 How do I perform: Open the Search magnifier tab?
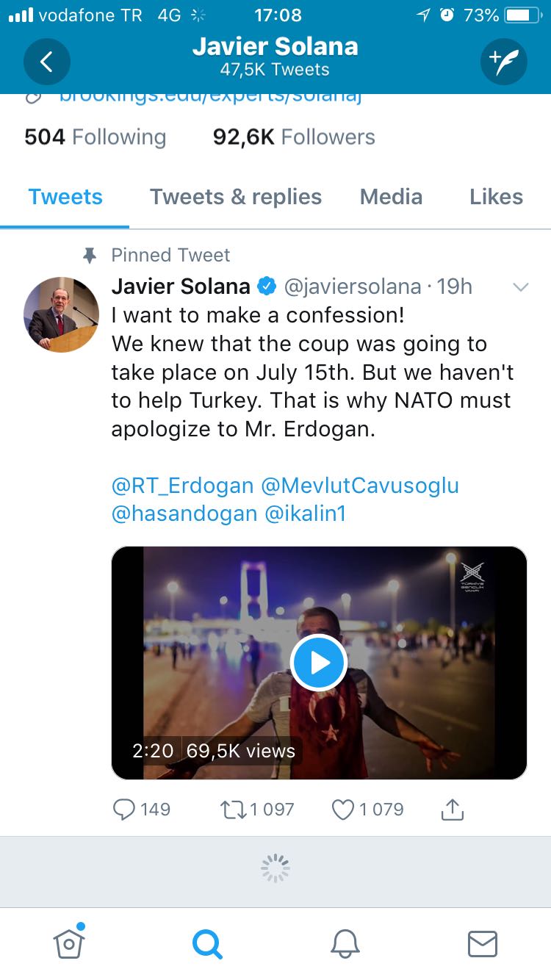207,943
